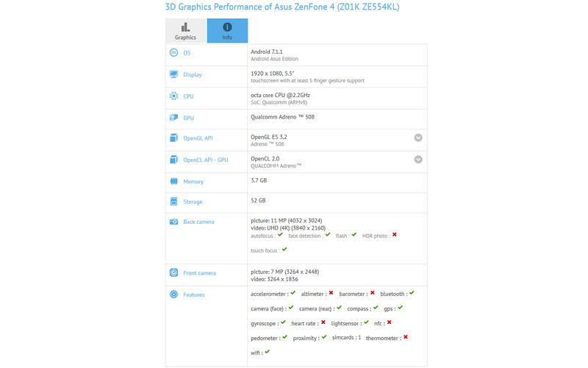Click the Features gear icon
The height and width of the screenshot is (368, 588).
tap(173, 294)
